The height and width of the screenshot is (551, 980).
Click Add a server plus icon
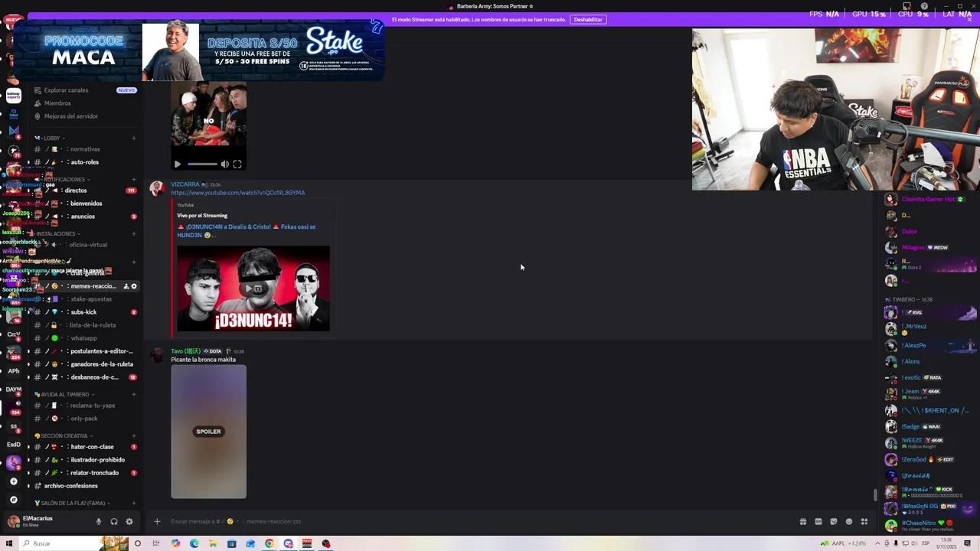click(13, 481)
